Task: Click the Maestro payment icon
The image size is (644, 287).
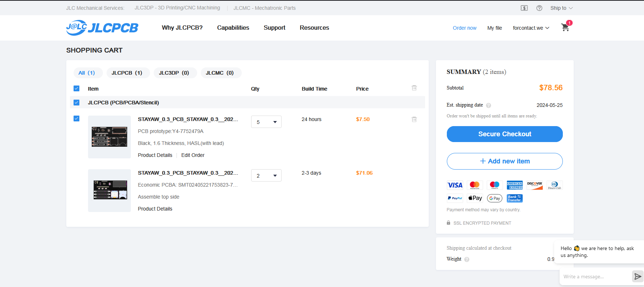Action: pyautogui.click(x=495, y=185)
